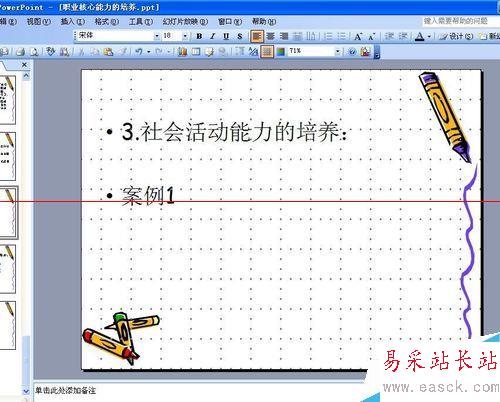This screenshot has width=500, height=402.
Task: Expand the Undo history dropdown arrow
Action: 148,52
